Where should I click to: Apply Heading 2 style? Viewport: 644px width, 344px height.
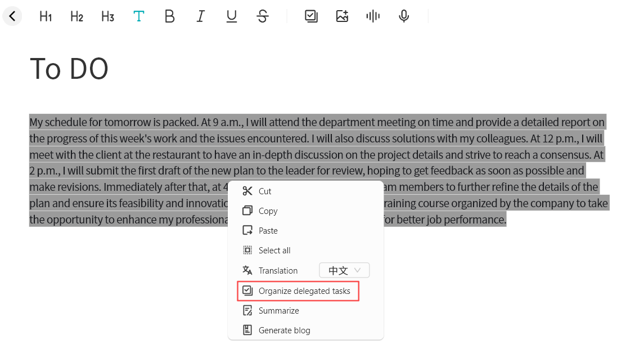(x=76, y=16)
